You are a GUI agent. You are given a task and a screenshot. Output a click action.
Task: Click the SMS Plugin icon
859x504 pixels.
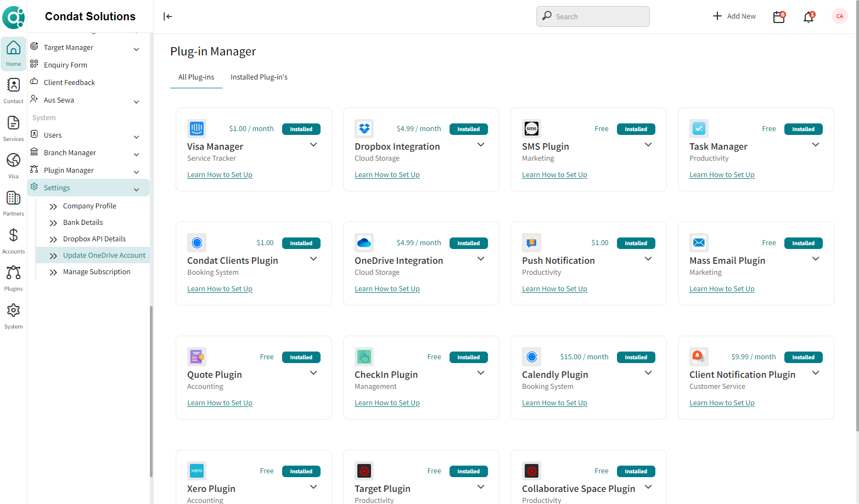(x=531, y=128)
